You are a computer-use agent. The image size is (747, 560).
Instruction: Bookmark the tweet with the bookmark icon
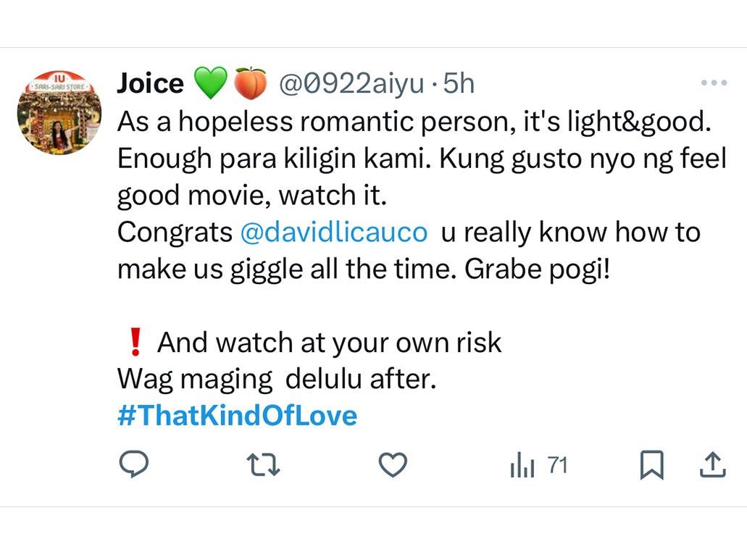point(654,466)
